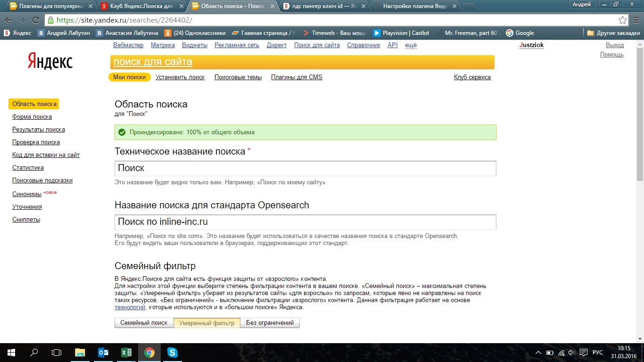Expand the ещё services menu

coord(411,45)
